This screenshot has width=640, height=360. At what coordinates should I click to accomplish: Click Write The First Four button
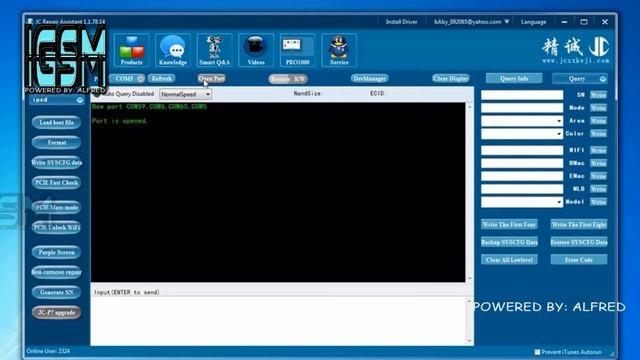coord(509,224)
